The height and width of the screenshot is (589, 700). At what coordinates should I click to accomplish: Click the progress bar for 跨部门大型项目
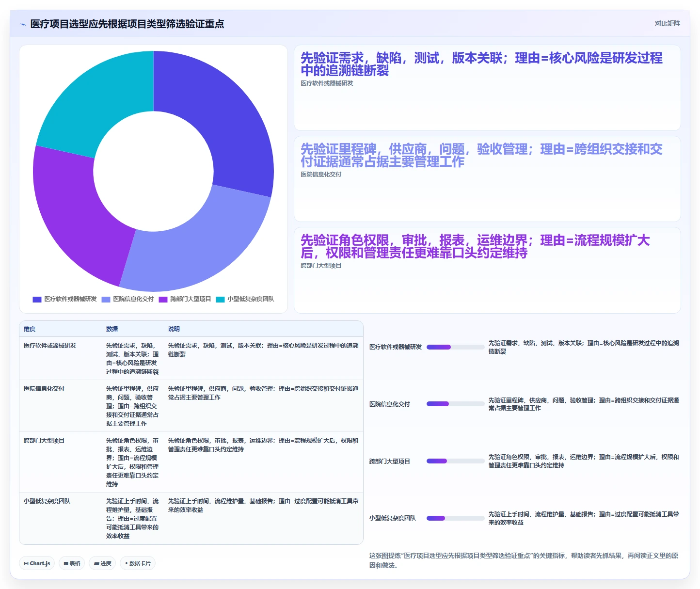455,461
